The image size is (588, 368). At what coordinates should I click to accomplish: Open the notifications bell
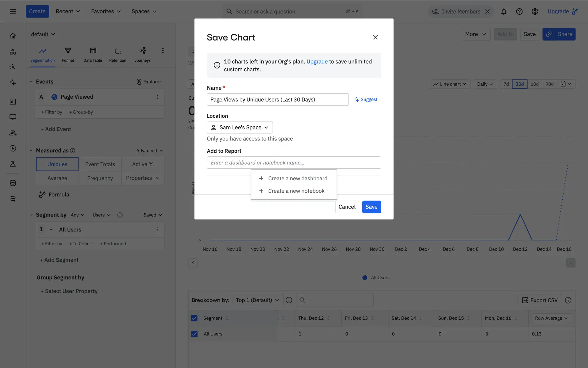click(503, 12)
